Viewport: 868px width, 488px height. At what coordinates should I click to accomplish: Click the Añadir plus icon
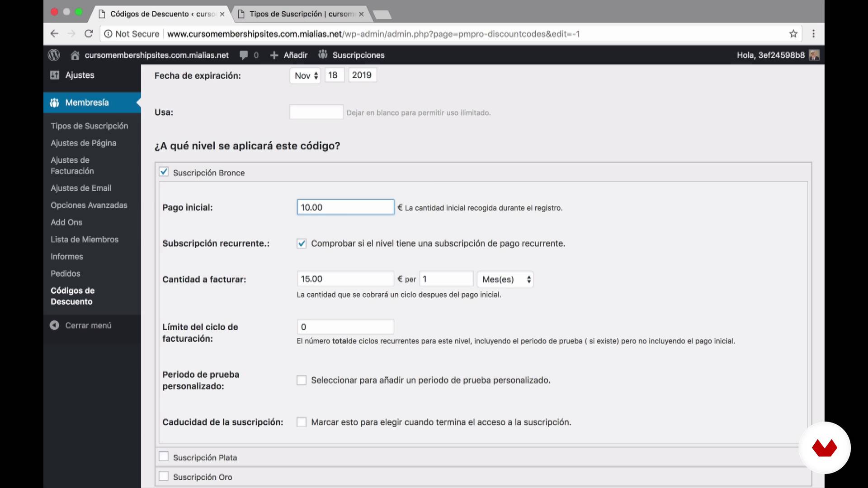(274, 55)
